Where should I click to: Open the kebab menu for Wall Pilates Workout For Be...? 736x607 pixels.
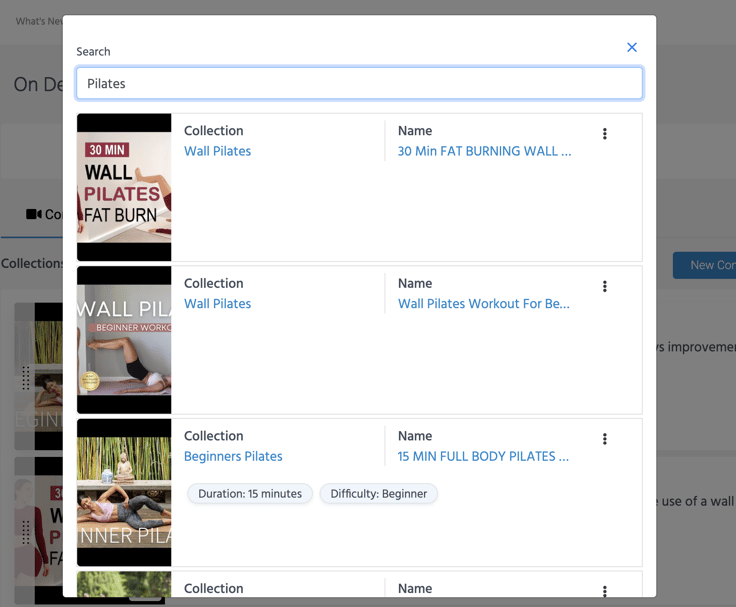point(605,286)
